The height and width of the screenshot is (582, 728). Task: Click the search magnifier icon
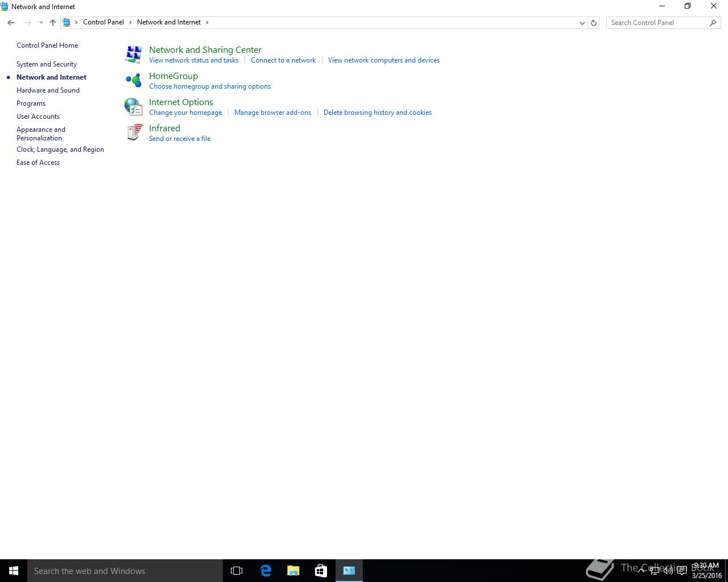point(713,23)
